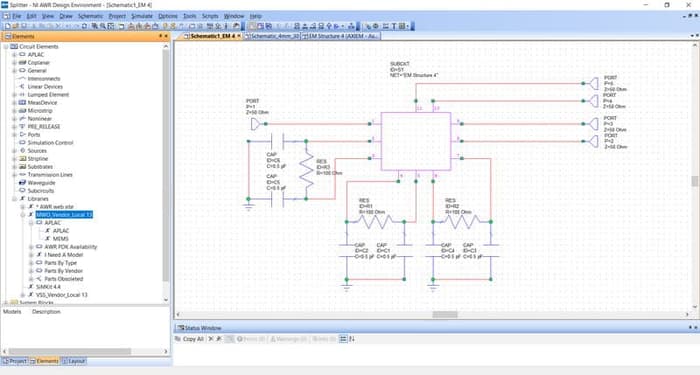The width and height of the screenshot is (700, 375).
Task: Switch to Schematic_4mm_3D tab
Action: coord(272,36)
